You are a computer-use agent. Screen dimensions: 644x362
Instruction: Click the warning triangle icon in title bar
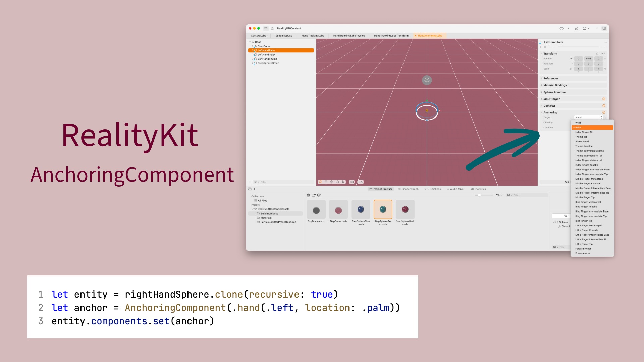pos(272,28)
